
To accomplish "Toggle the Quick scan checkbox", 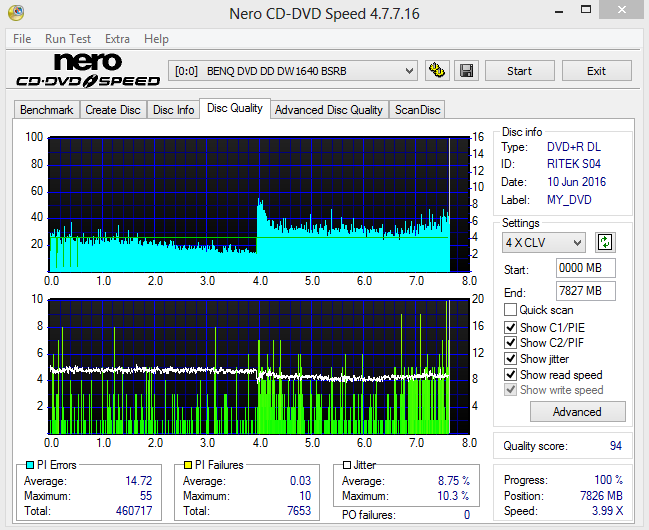I will pos(510,310).
